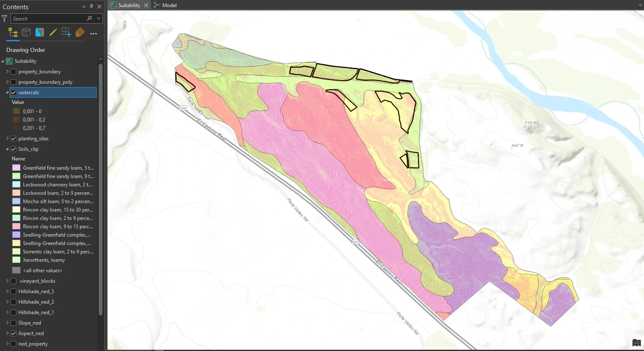Select List By Selection icon
The height and width of the screenshot is (351, 644).
(40, 33)
